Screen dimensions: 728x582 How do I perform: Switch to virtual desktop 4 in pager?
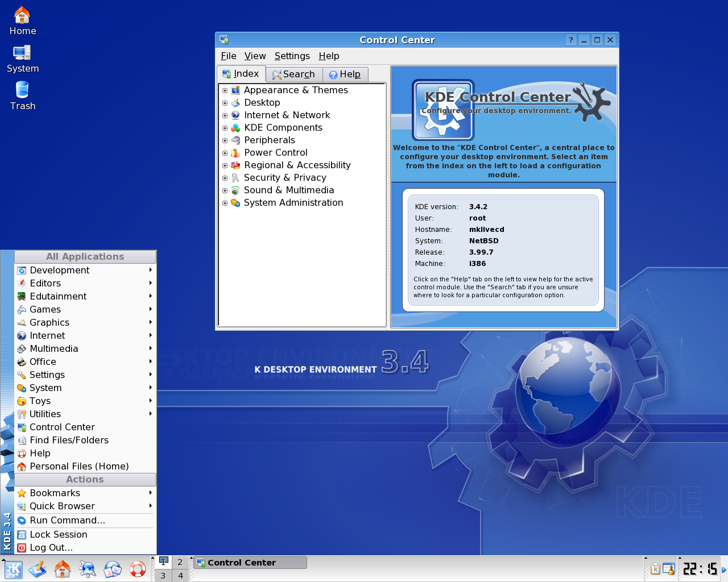click(x=180, y=575)
